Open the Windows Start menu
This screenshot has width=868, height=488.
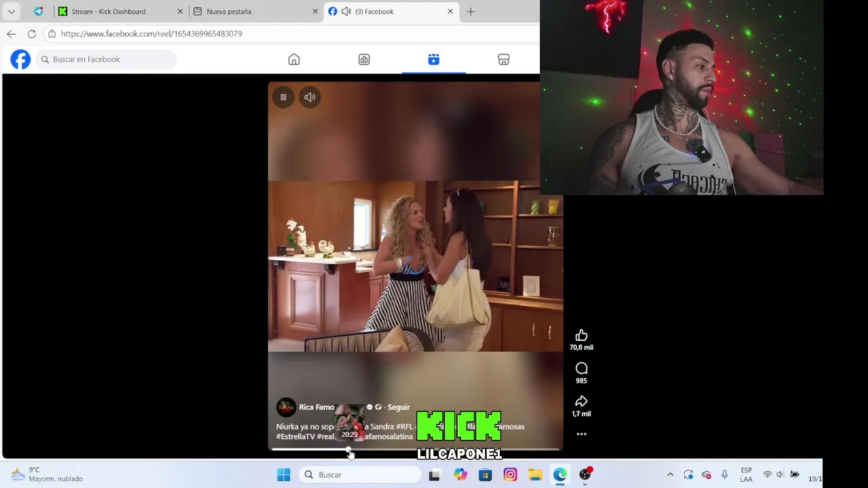point(283,475)
